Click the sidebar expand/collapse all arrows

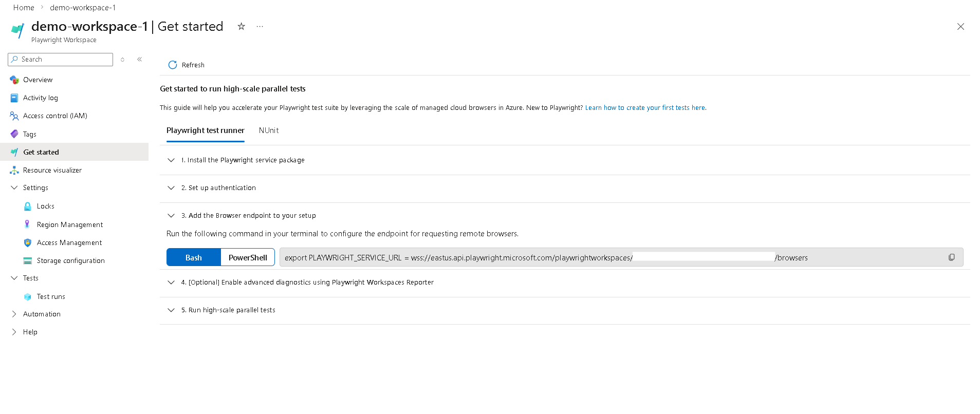(122, 60)
